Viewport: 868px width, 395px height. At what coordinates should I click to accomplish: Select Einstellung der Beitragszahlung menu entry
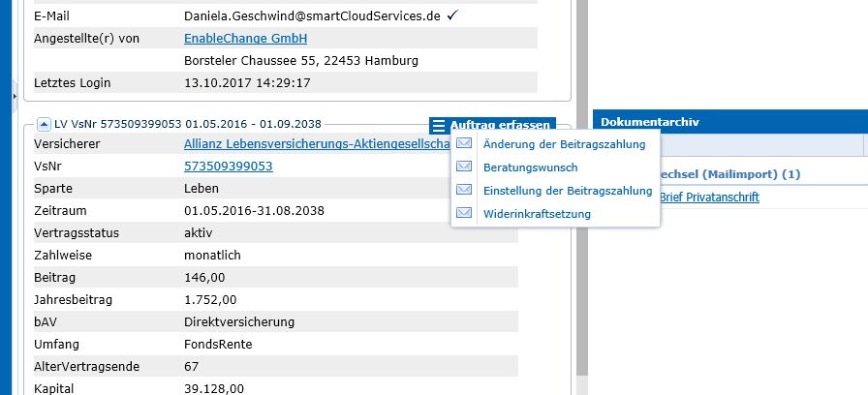tap(567, 191)
